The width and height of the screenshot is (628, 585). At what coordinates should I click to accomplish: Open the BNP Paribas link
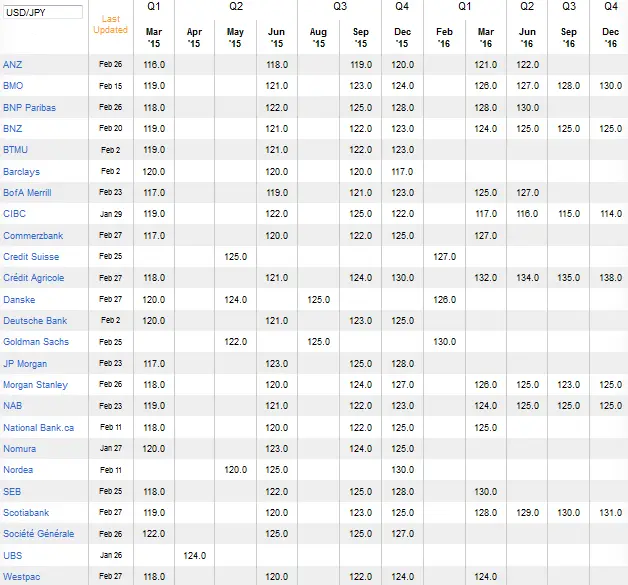29,107
